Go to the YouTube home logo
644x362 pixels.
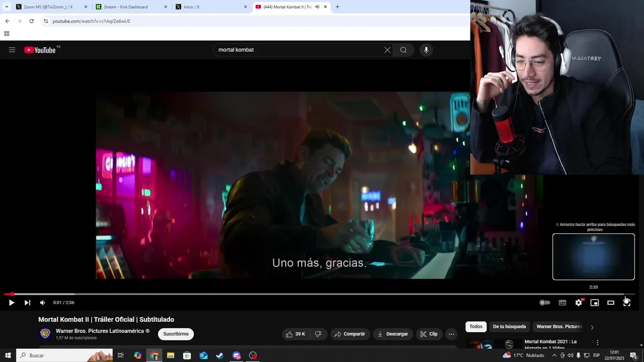pyautogui.click(x=40, y=50)
